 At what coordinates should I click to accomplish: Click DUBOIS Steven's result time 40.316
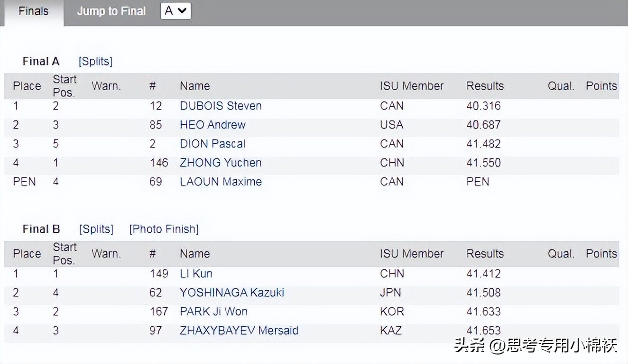pos(483,106)
